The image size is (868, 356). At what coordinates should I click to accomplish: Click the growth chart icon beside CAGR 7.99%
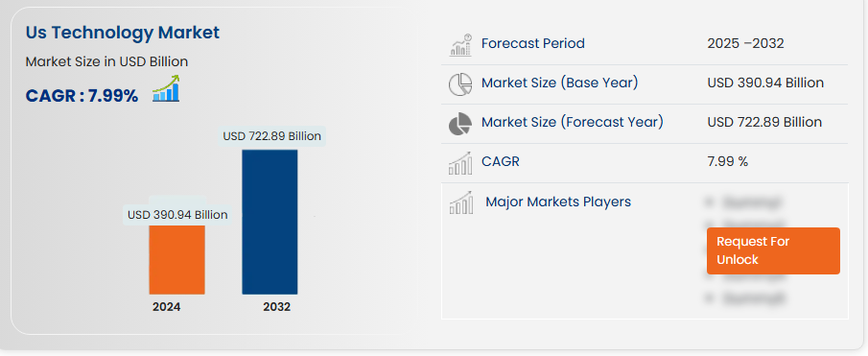pos(166,88)
